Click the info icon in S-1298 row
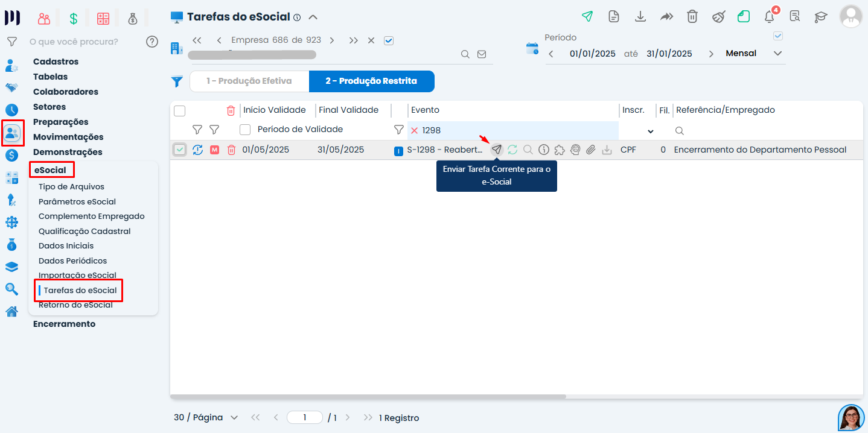This screenshot has width=868, height=433. (543, 150)
